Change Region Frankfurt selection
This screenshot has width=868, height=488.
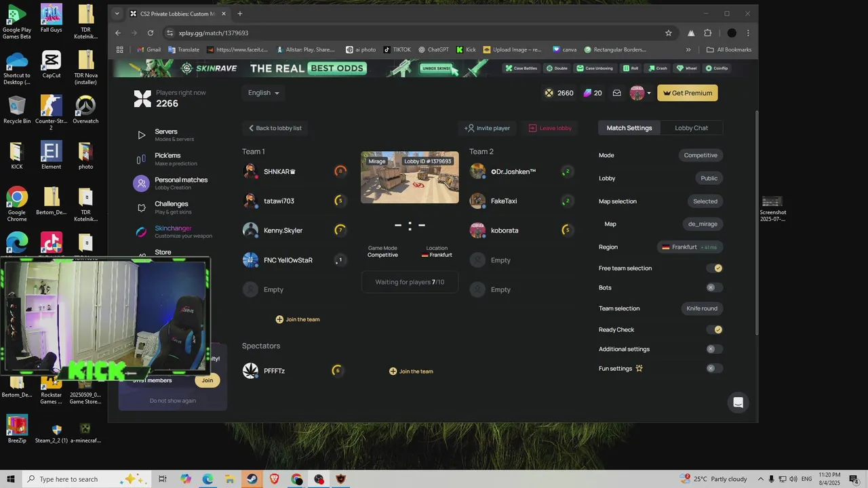(x=690, y=247)
